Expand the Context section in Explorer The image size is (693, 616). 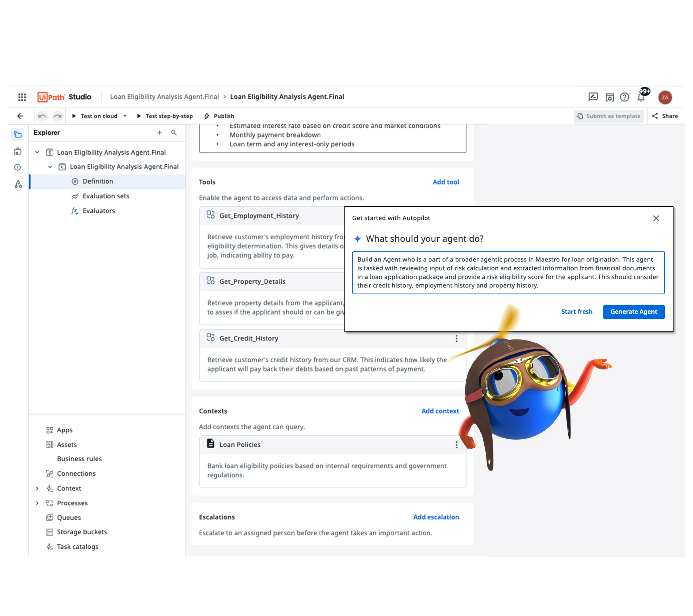[37, 488]
